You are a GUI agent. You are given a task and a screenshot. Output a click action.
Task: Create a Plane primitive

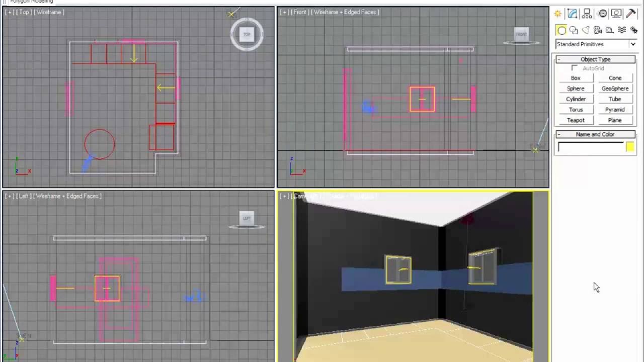point(615,120)
